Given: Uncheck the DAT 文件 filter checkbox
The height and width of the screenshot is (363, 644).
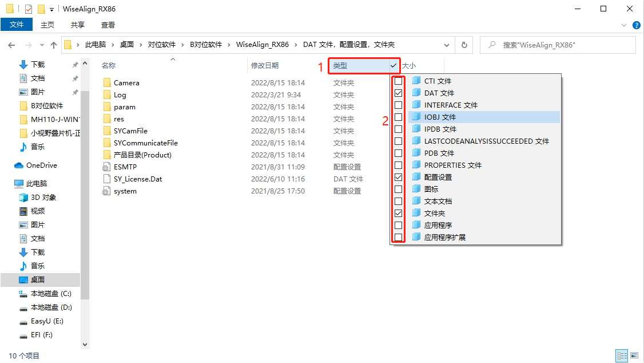Looking at the screenshot, I should click(399, 93).
